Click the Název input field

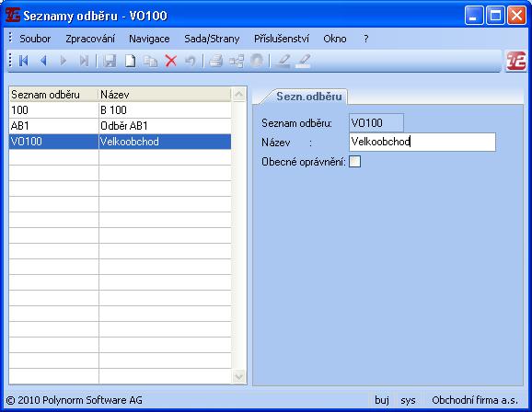[422, 142]
